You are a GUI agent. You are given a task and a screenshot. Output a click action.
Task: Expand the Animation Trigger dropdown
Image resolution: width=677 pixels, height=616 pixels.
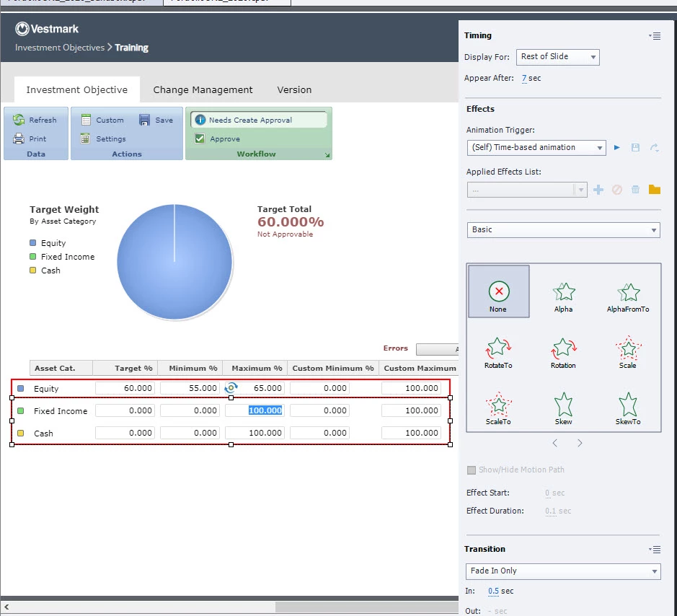tap(536, 148)
